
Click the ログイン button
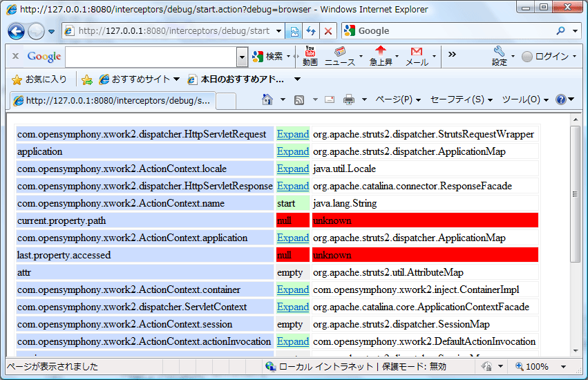coord(546,56)
